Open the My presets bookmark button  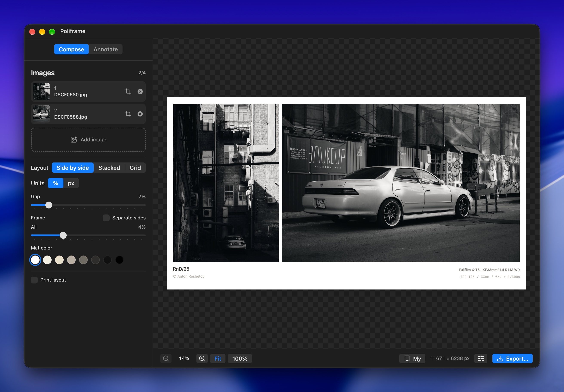coord(412,359)
